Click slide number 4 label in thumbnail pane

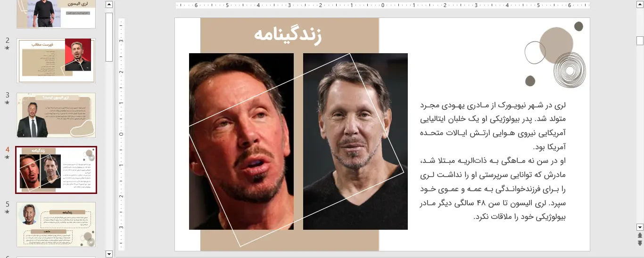point(7,150)
